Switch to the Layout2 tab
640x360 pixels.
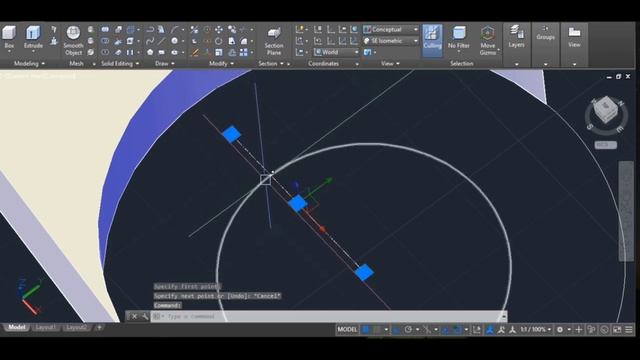tap(76, 327)
